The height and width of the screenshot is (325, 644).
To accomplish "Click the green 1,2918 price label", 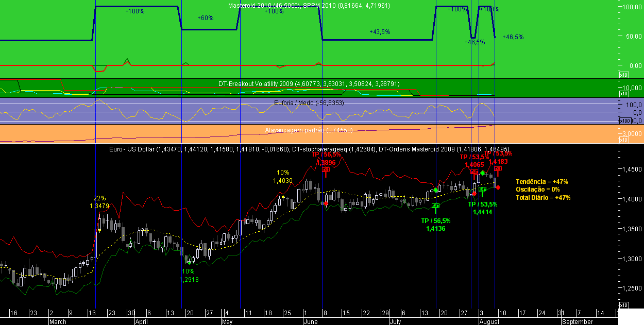I will pyautogui.click(x=189, y=280).
